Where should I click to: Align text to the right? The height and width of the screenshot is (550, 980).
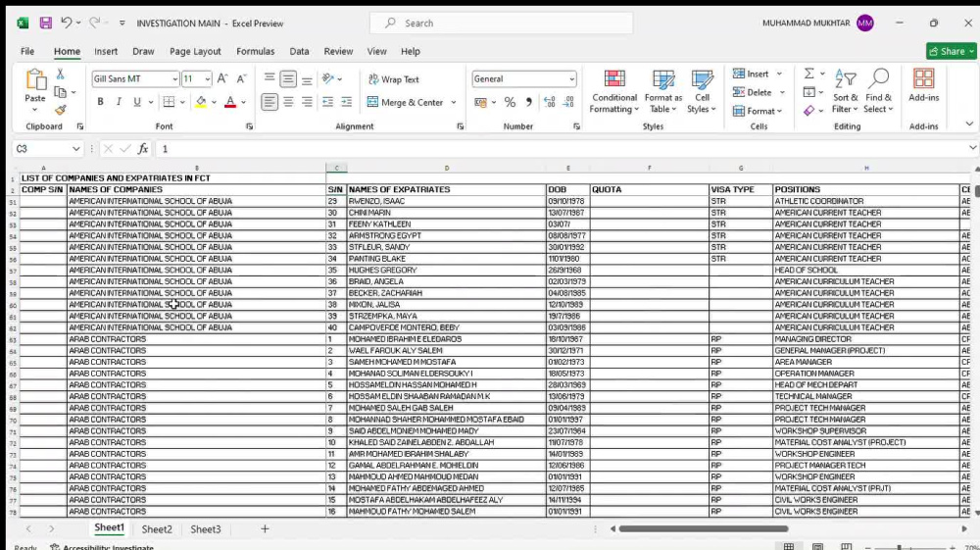pyautogui.click(x=307, y=102)
